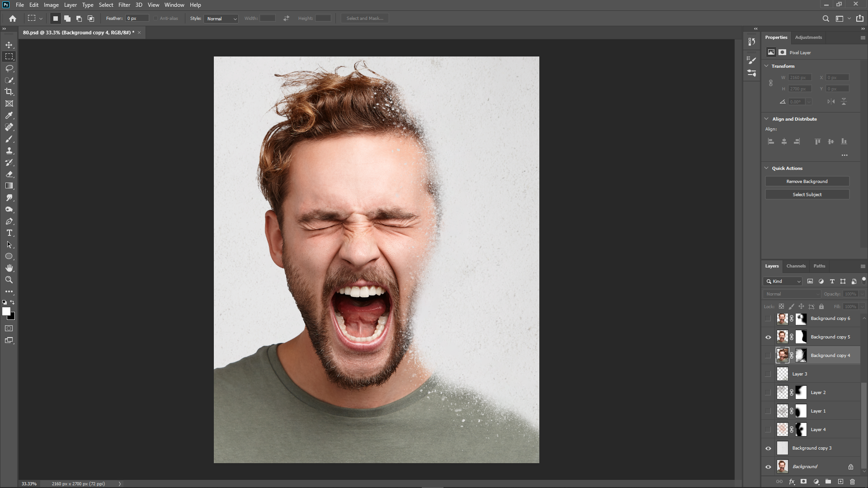
Task: Open the Properties panel menu
Action: pos(863,38)
